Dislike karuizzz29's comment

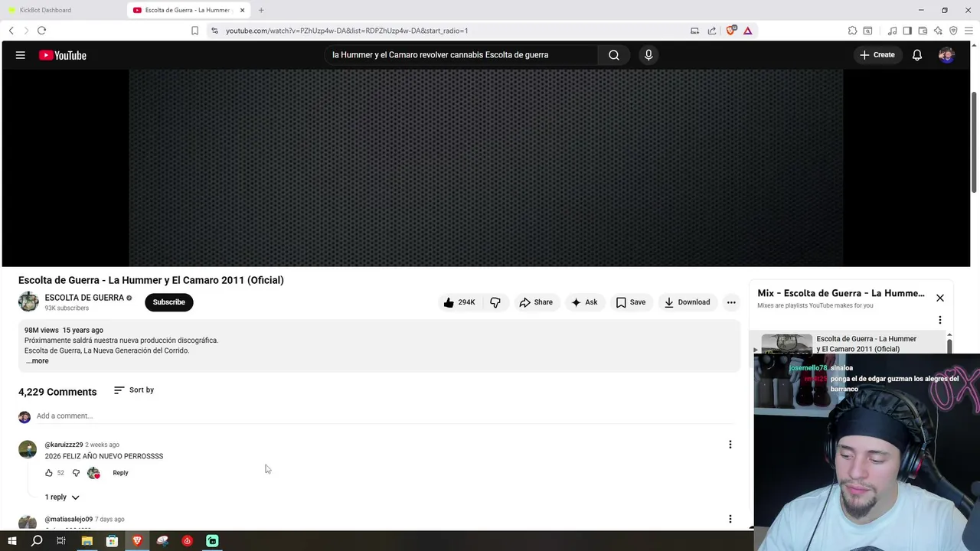tap(76, 473)
